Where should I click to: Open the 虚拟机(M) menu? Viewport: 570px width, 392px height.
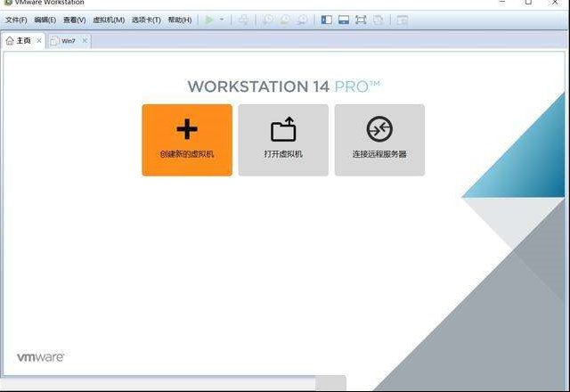(109, 20)
